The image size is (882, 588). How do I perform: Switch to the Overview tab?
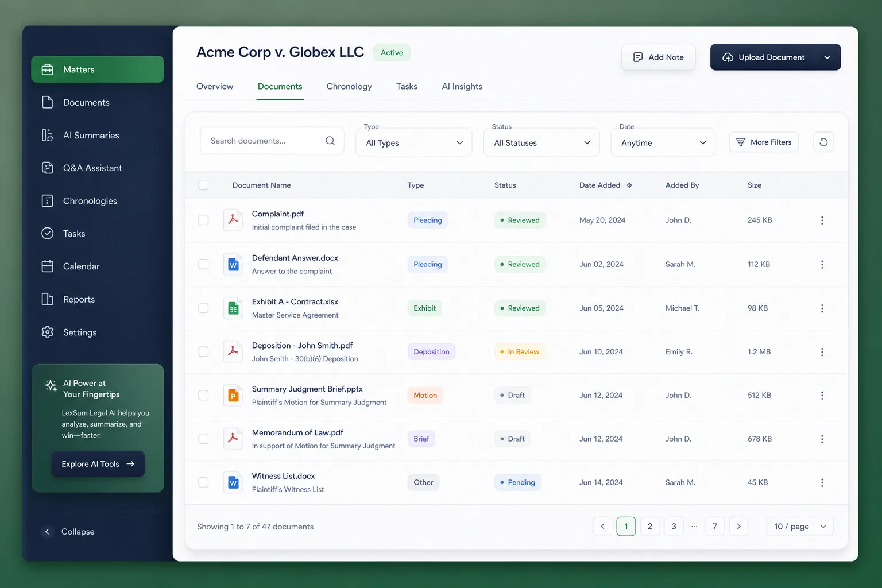pyautogui.click(x=215, y=87)
